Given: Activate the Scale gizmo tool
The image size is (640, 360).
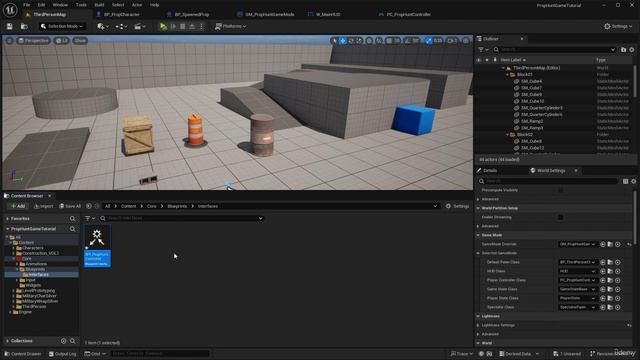Looking at the screenshot, I should pos(359,41).
